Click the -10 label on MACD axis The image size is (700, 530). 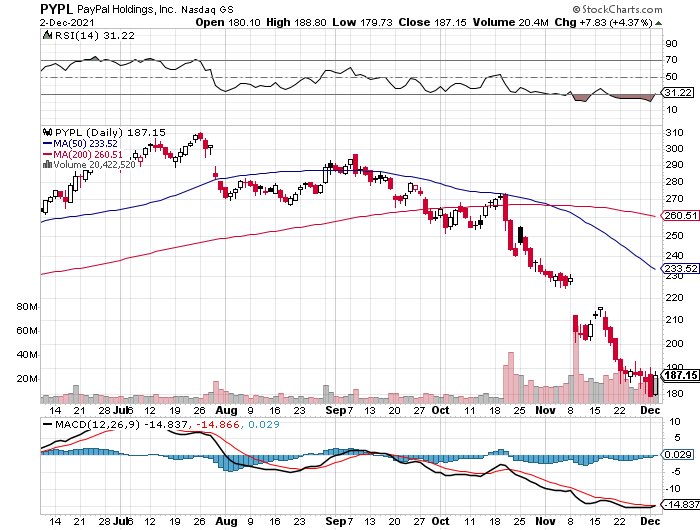pos(672,489)
